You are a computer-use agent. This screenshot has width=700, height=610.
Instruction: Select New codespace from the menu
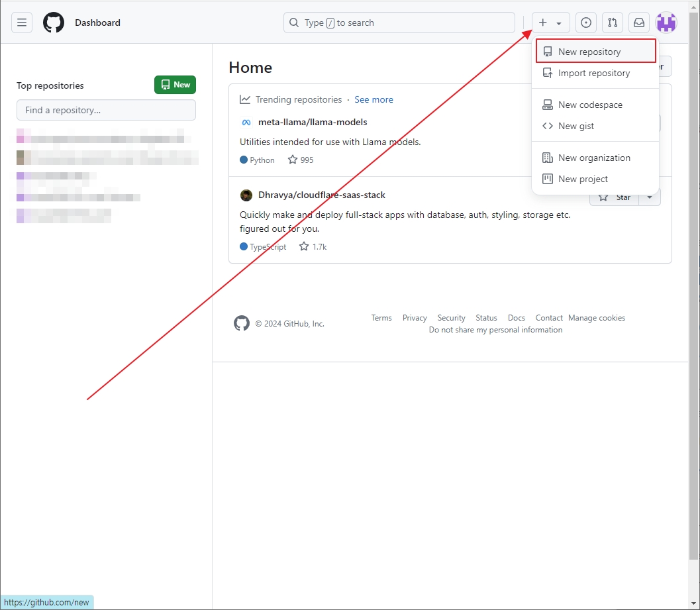coord(595,105)
